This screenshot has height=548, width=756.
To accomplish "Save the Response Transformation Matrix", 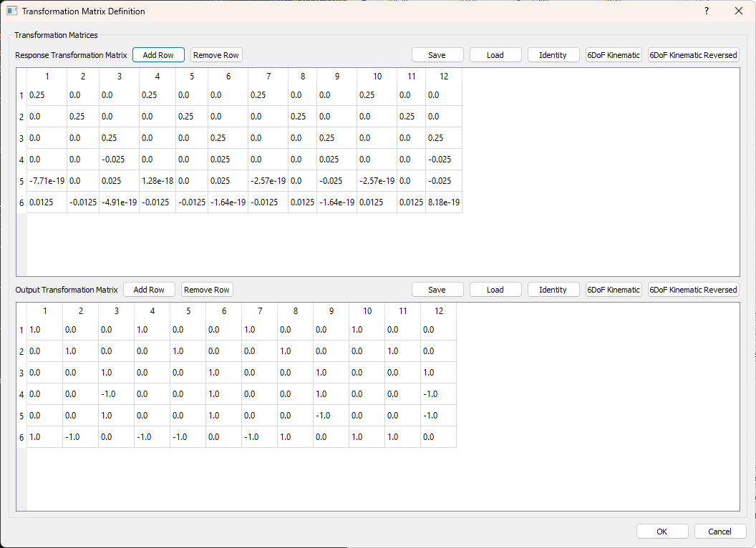I will point(437,54).
